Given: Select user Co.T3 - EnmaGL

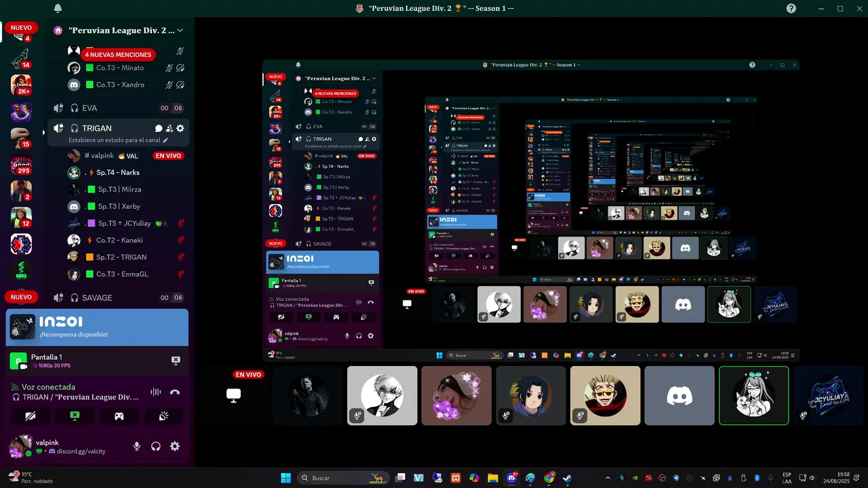Looking at the screenshot, I should coord(126,274).
